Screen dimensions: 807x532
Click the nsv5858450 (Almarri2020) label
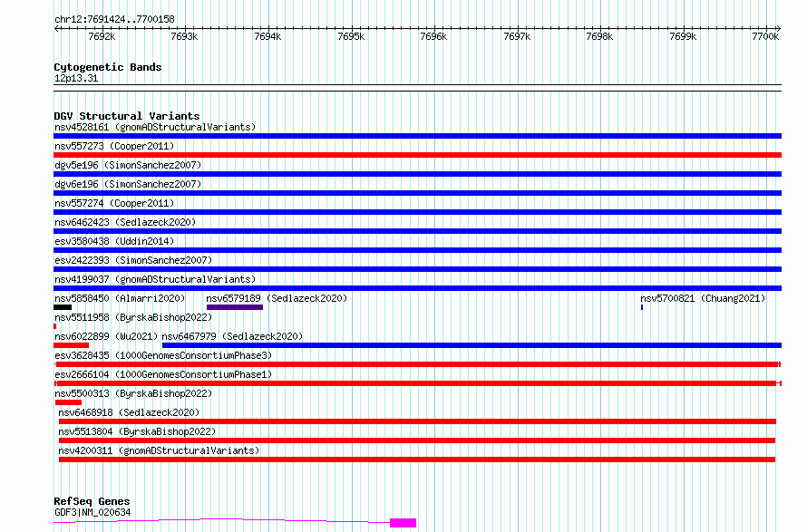[x=120, y=298]
